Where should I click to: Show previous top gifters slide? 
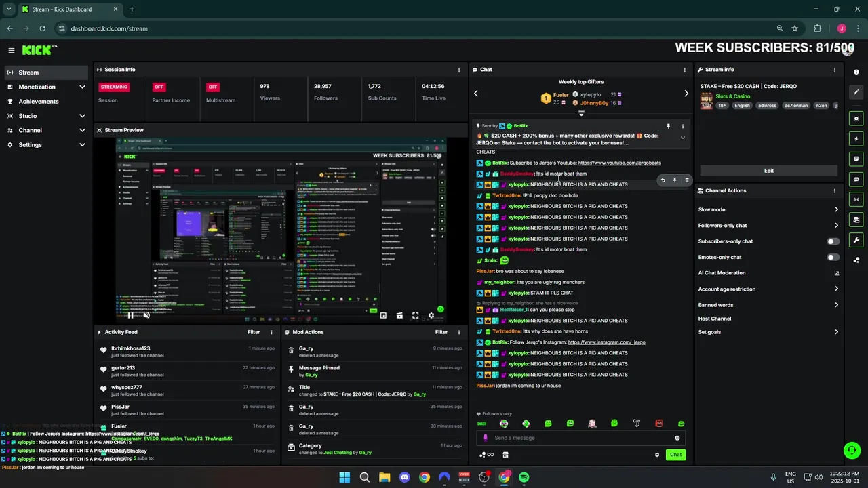(x=476, y=94)
